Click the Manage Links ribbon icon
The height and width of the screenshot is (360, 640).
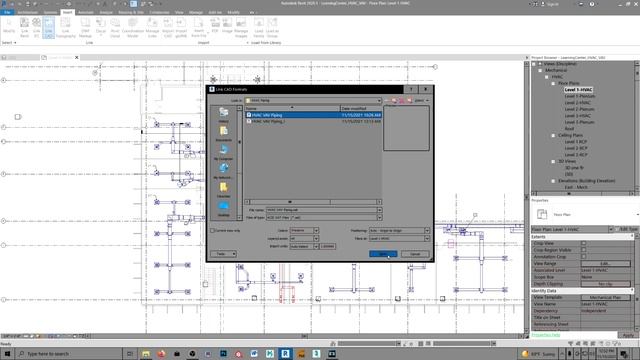click(x=152, y=27)
